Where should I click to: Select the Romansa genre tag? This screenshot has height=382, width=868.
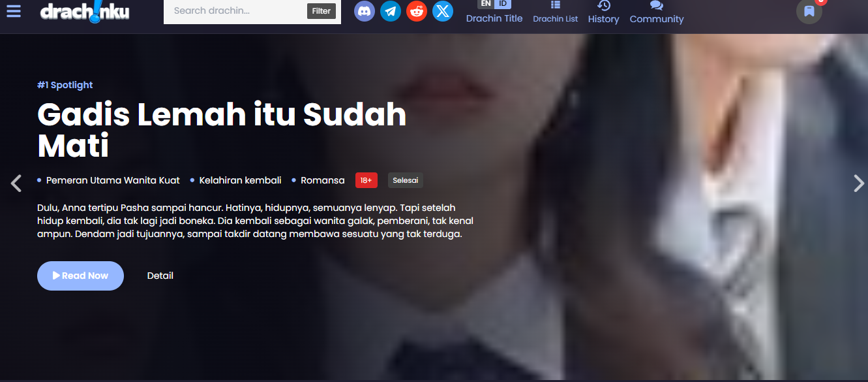322,180
